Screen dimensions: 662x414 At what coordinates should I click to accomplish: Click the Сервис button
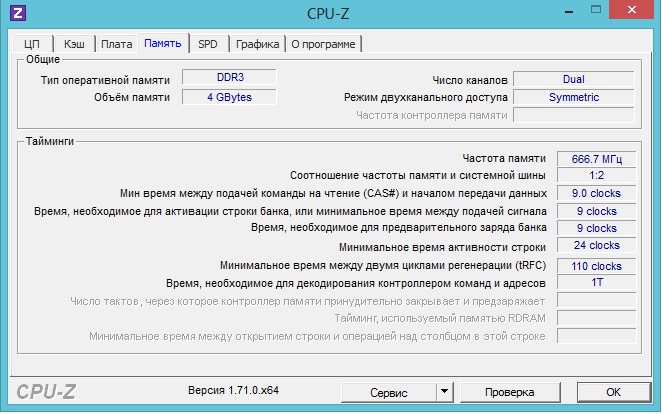(389, 392)
